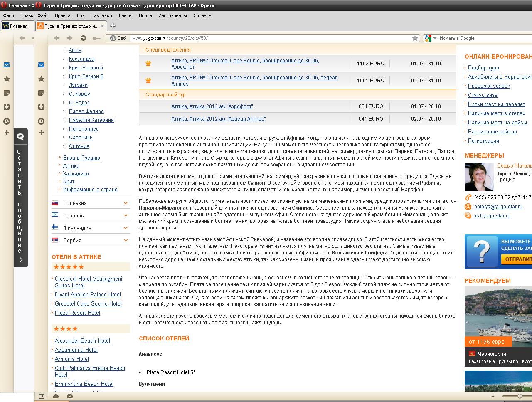Open the 'Аттика 2012 а/к Aegean Airlines' tour link
Screen dimensions: 532x402
[x=219, y=119]
